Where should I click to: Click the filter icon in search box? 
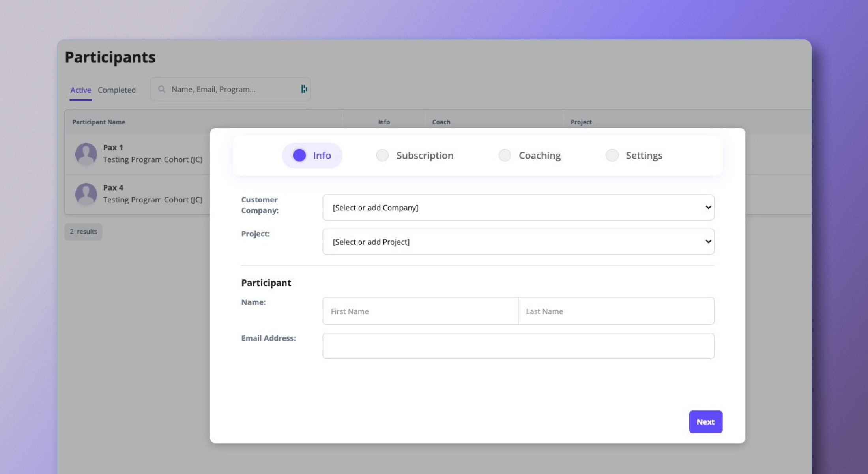pos(304,89)
